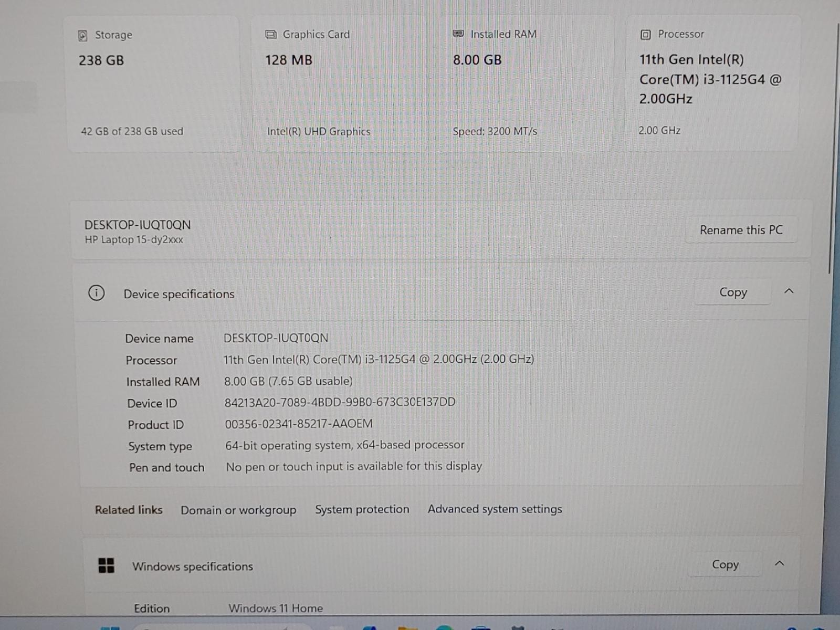Click the Device specifications info icon
This screenshot has height=630, width=840.
[x=96, y=293]
